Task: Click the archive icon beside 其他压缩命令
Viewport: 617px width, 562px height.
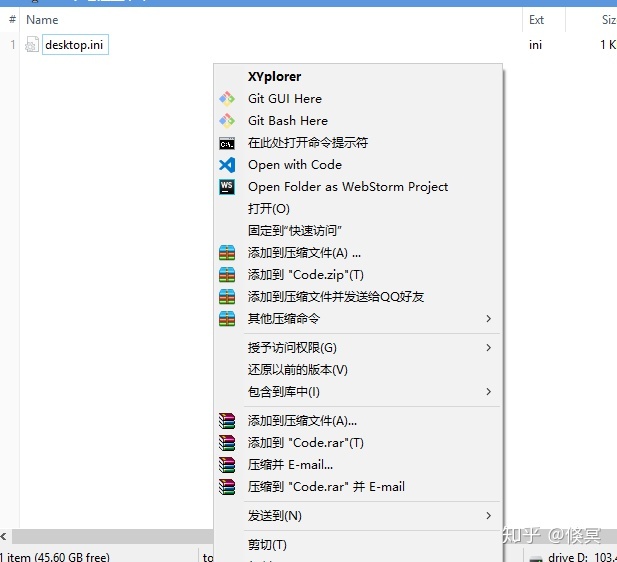Action: pyautogui.click(x=227, y=319)
